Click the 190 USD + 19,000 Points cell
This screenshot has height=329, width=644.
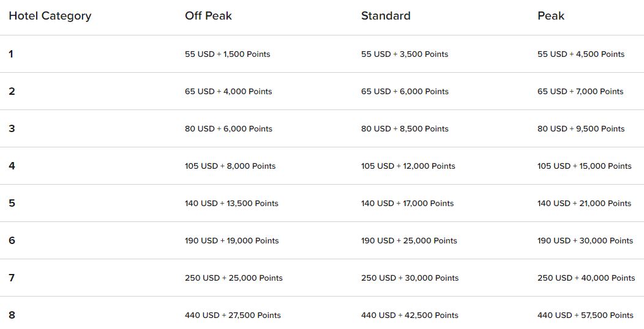click(231, 240)
